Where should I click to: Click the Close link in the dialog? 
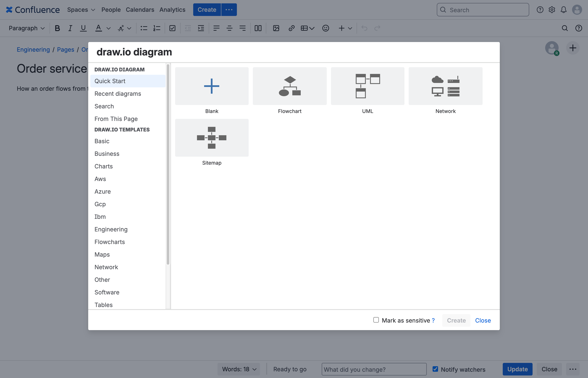pos(483,320)
